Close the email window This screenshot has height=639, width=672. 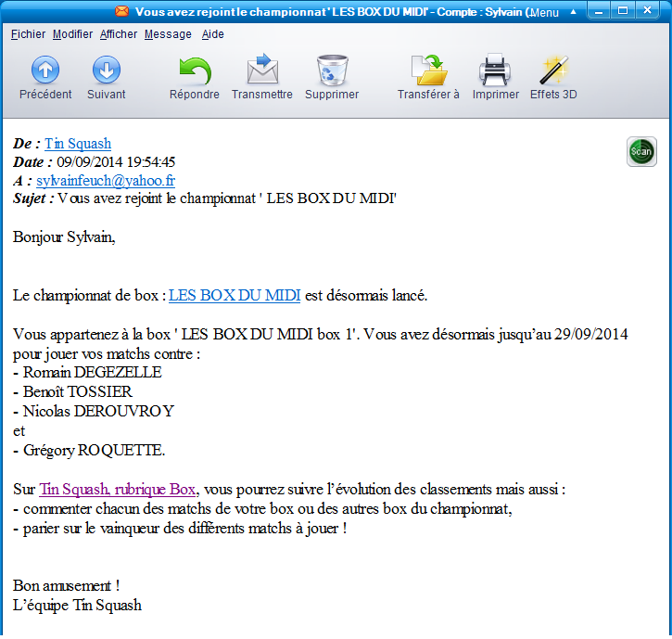coord(648,11)
